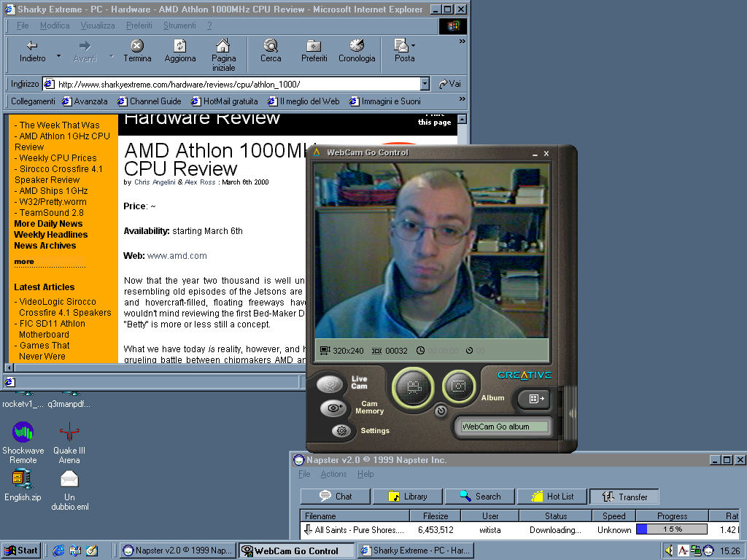Open Napster Hot List tab
The width and height of the screenshot is (747, 560).
[x=552, y=496]
